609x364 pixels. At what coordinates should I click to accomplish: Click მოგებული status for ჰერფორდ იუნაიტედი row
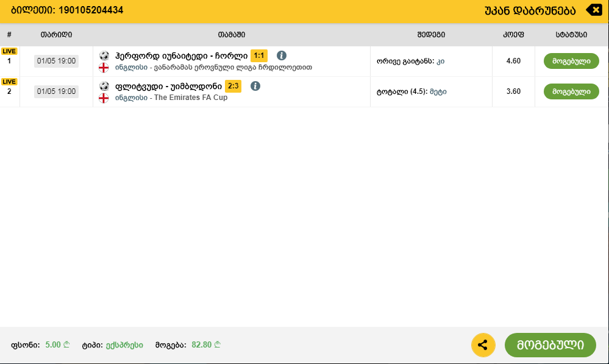point(571,61)
